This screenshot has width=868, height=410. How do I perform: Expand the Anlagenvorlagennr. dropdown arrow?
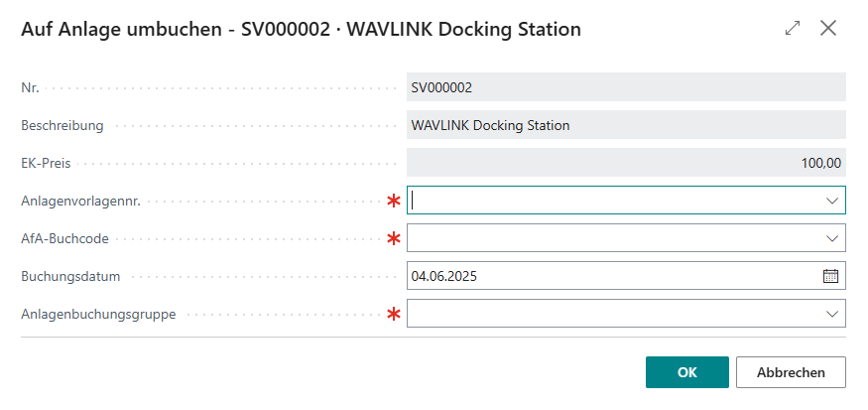(831, 201)
